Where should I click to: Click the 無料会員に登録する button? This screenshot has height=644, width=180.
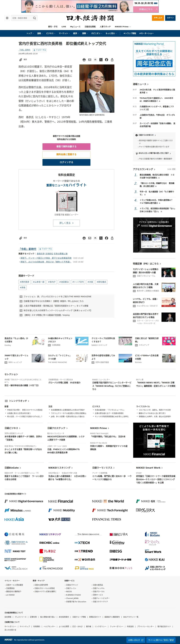click(66, 154)
